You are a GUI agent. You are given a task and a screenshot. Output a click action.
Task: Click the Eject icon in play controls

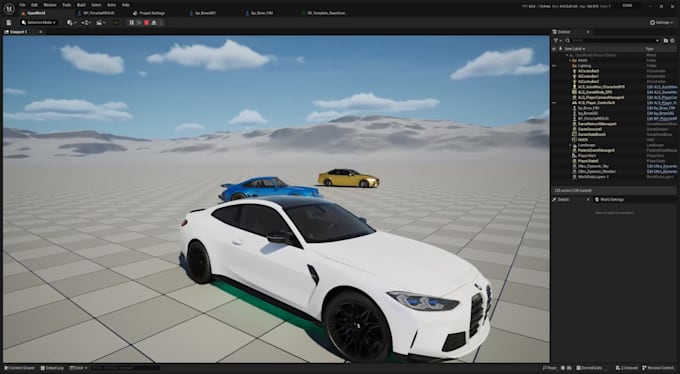154,23
